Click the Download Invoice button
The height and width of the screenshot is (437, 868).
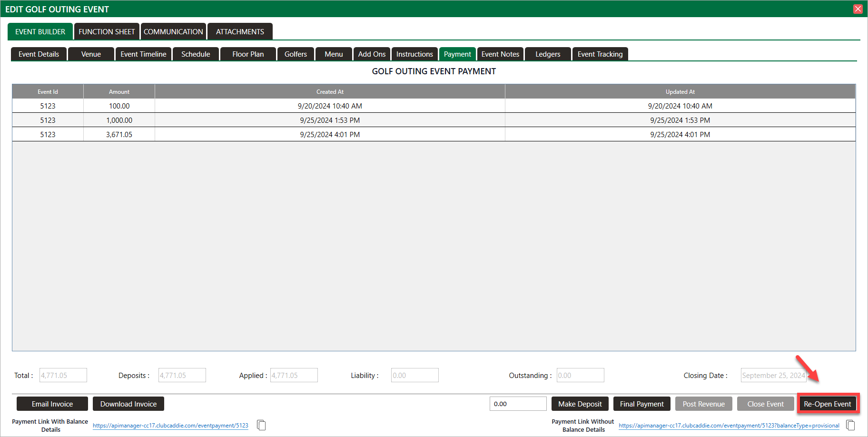(128, 404)
